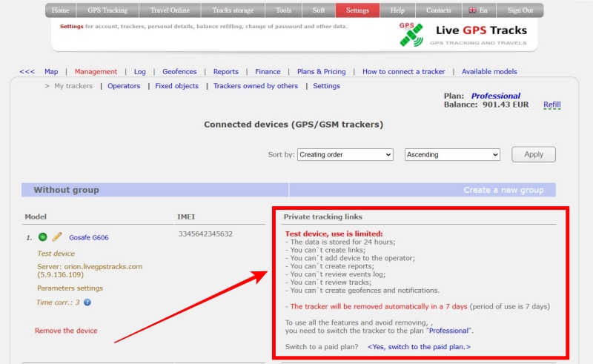Open the GPS Tracking menu tab
The image size is (593, 364).
click(107, 10)
